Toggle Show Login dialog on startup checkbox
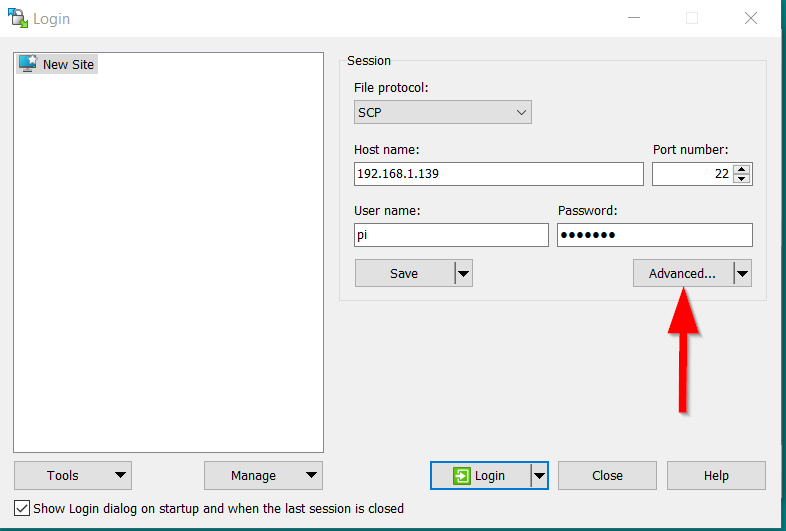 tap(22, 508)
